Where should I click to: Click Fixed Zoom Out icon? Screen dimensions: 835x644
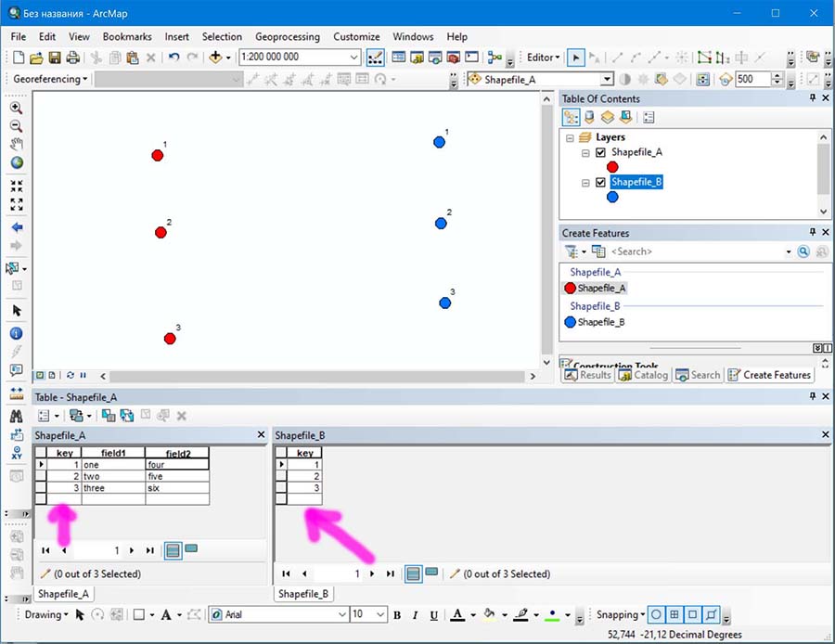click(x=17, y=204)
